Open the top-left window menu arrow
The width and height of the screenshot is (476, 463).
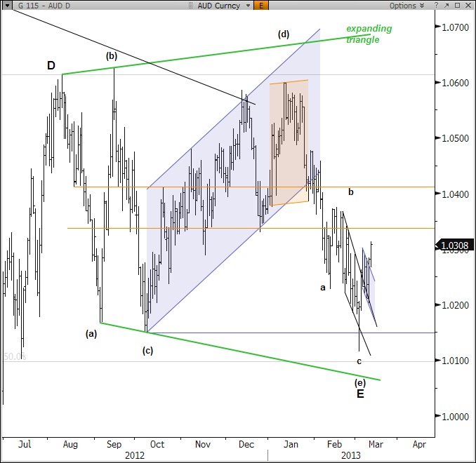(7, 6)
